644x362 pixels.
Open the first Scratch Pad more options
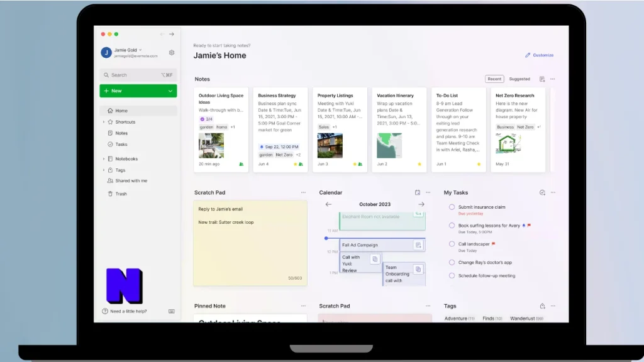pos(303,192)
